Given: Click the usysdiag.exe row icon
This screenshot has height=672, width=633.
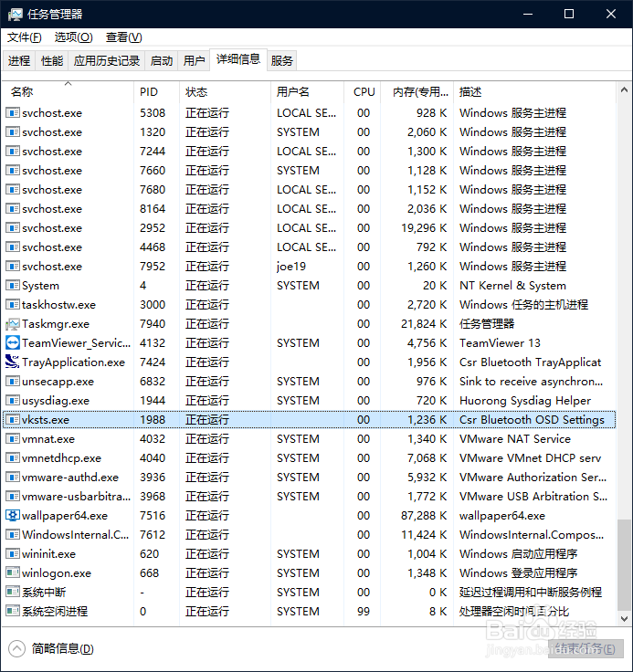Looking at the screenshot, I should (13, 401).
